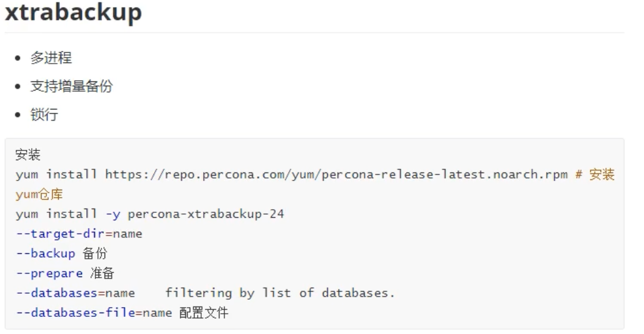The image size is (644, 334).
Task: Click the --backup option
Action: pos(45,254)
